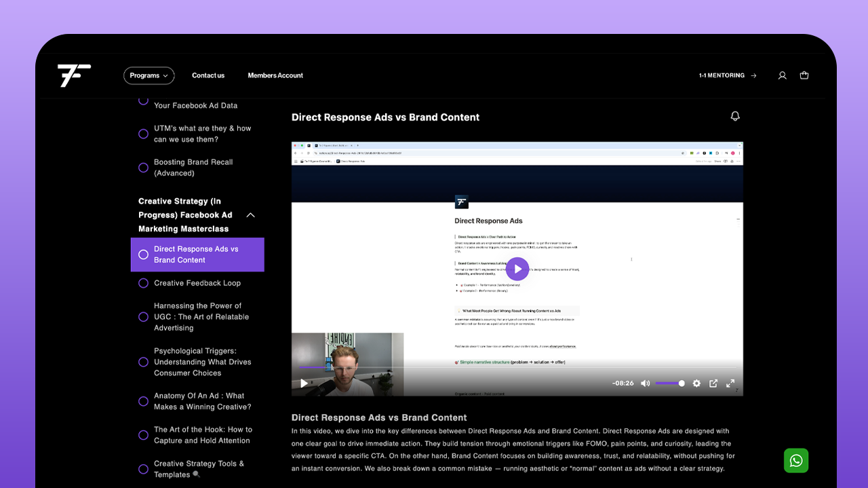Open the Boosting Brand Recall (Advanced) lesson
868x488 pixels.
pos(193,168)
